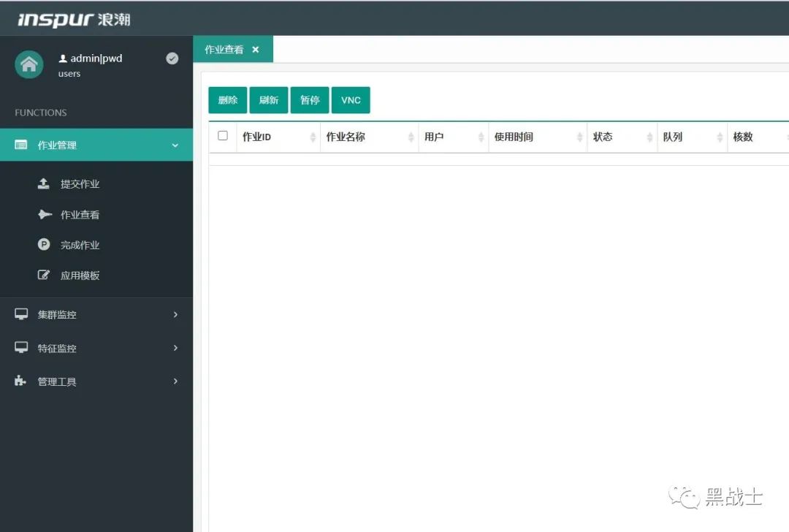Sort by 作业名称 column arrows
Viewport: 789px width, 532px height.
tap(411, 137)
